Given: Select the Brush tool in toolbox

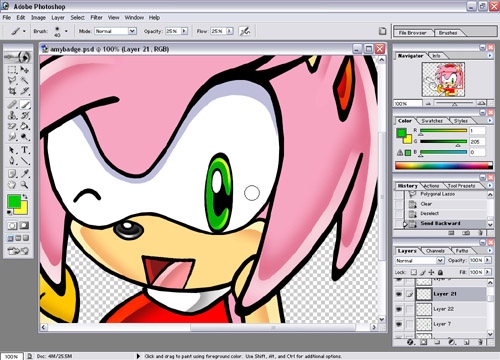Looking at the screenshot, I should point(25,105).
